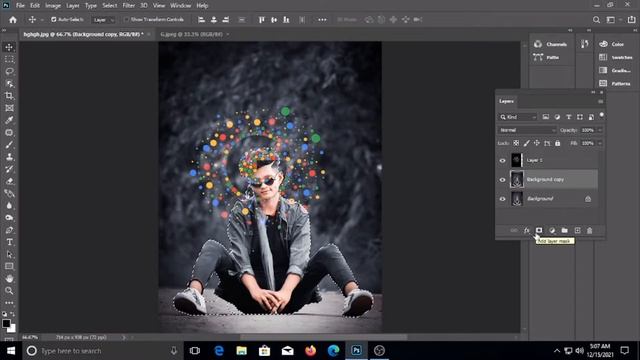
Task: Select the Quick Selection tool
Action: [x=9, y=84]
